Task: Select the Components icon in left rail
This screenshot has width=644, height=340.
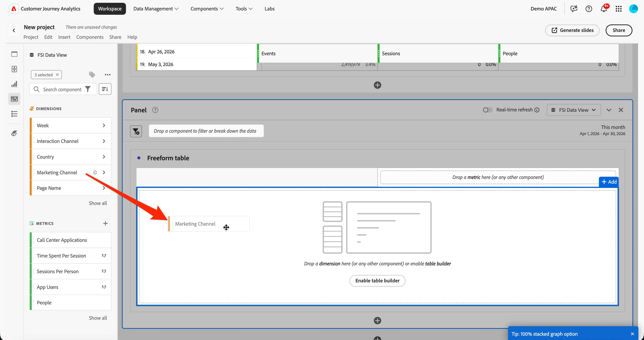Action: [14, 99]
